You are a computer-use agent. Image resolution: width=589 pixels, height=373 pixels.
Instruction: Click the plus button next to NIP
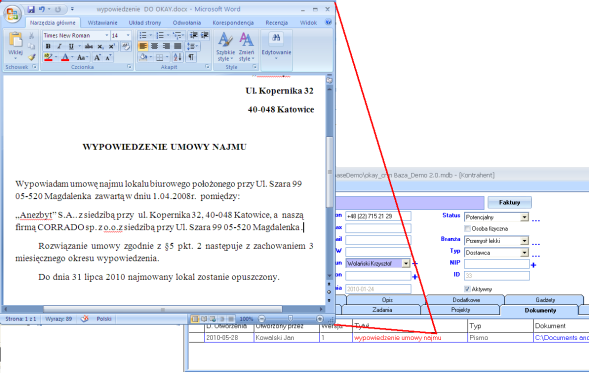[533, 265]
